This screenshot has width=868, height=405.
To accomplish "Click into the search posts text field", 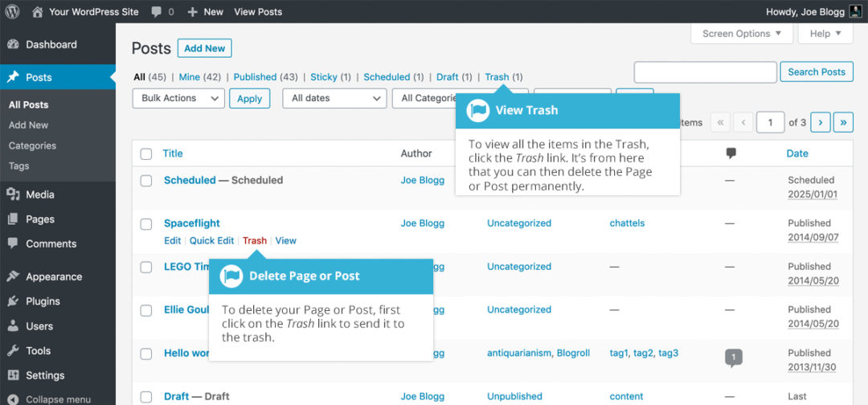I will point(706,72).
